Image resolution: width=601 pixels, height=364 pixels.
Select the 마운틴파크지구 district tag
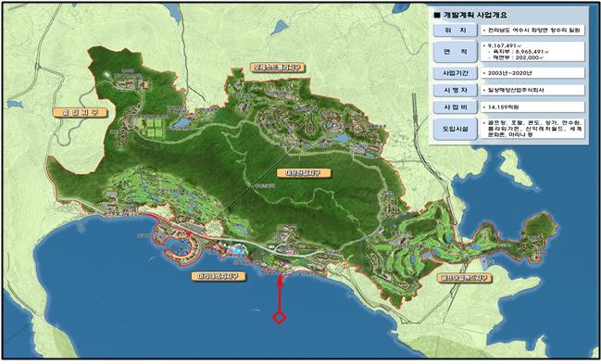point(304,173)
